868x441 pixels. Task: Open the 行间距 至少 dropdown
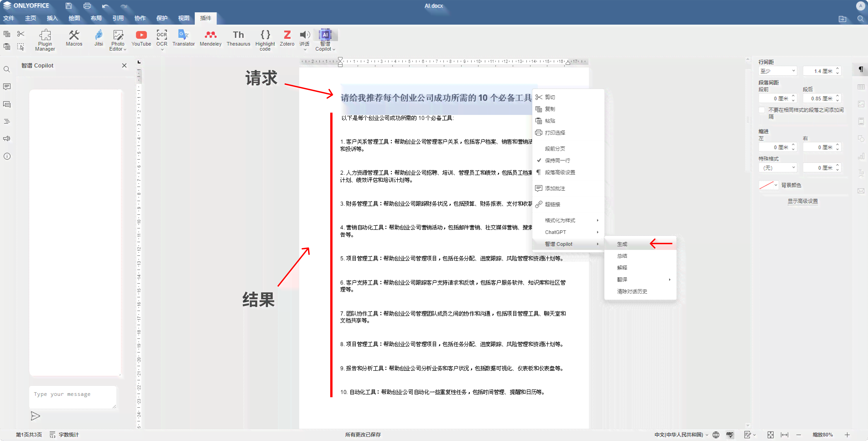(778, 71)
